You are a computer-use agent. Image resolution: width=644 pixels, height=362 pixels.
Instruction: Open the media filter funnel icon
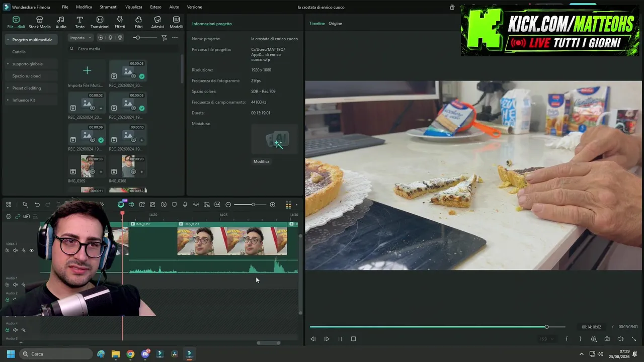pyautogui.click(x=164, y=38)
